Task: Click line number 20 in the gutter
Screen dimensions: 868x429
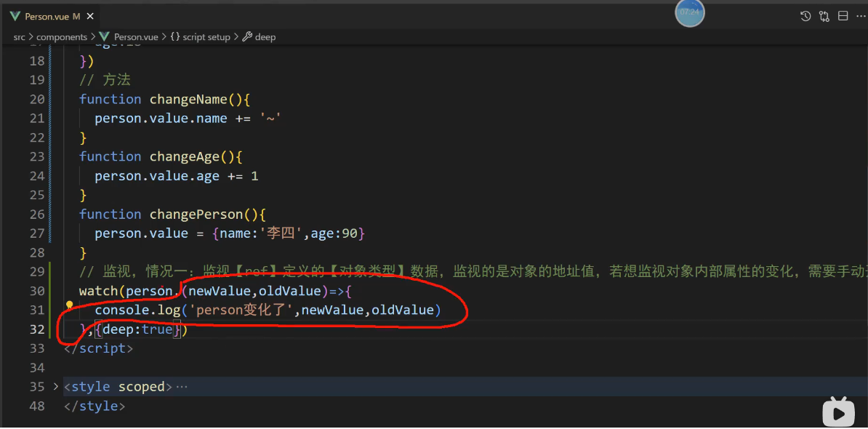Action: point(36,99)
